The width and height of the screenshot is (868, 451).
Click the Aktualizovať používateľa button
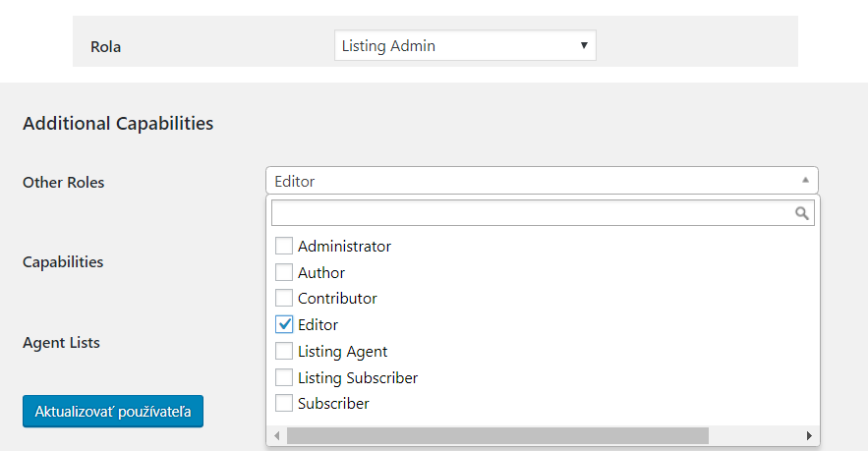tap(113, 411)
